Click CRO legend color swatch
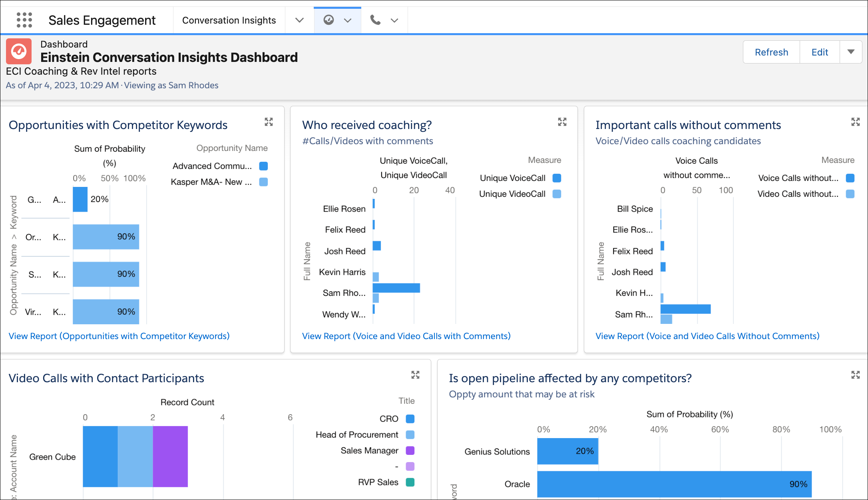The height and width of the screenshot is (500, 868). (410, 419)
